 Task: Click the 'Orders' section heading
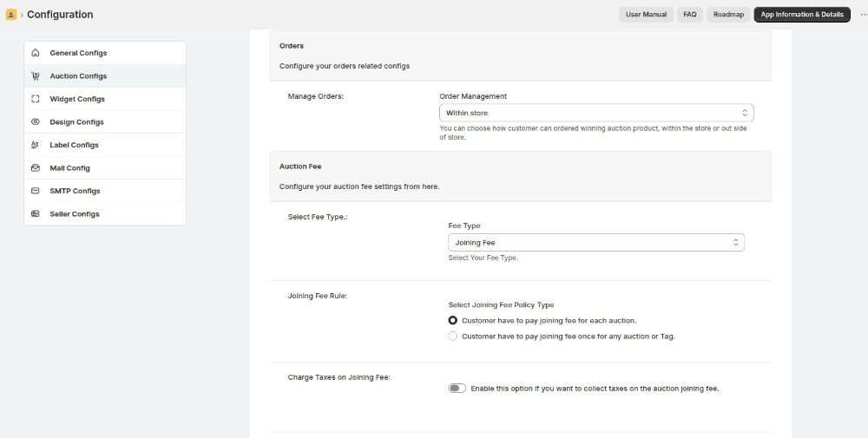point(292,46)
